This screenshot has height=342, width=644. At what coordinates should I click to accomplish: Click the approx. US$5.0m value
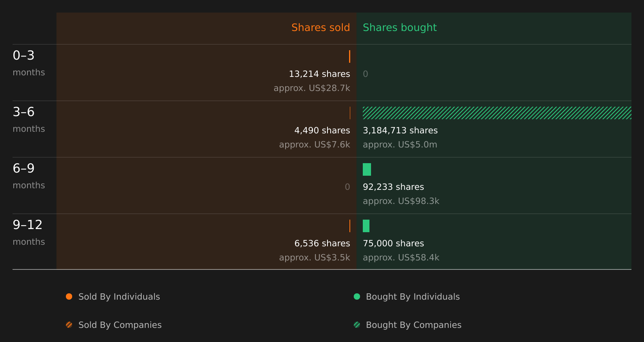click(x=400, y=145)
